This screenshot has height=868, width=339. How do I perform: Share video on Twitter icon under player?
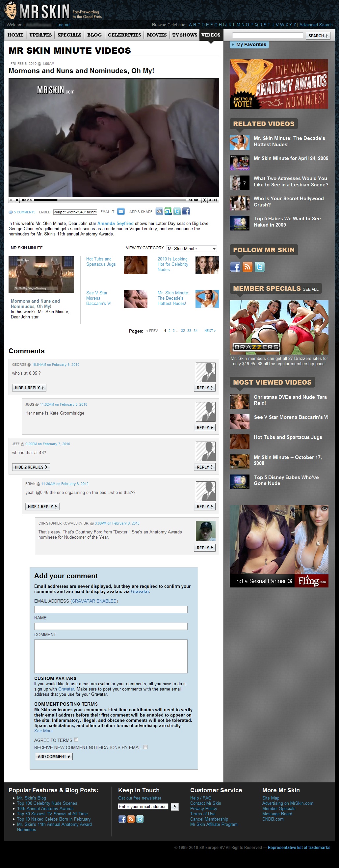coord(177,211)
